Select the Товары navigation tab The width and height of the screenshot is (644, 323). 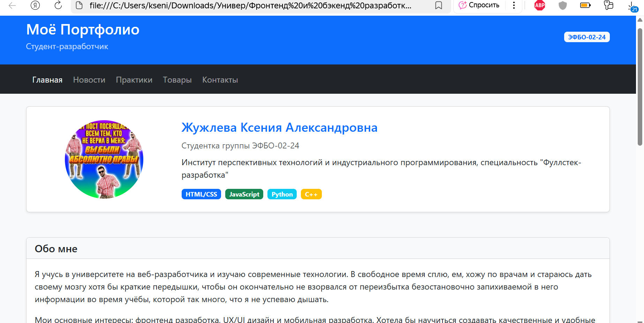[177, 79]
